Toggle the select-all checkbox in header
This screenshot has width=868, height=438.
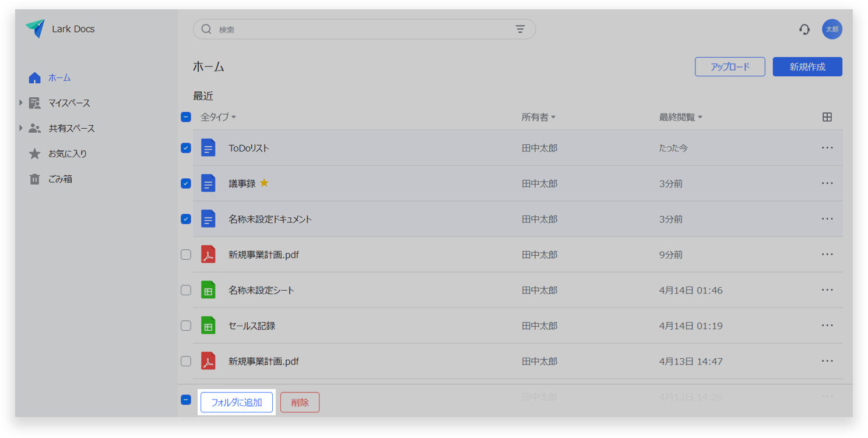pos(186,117)
